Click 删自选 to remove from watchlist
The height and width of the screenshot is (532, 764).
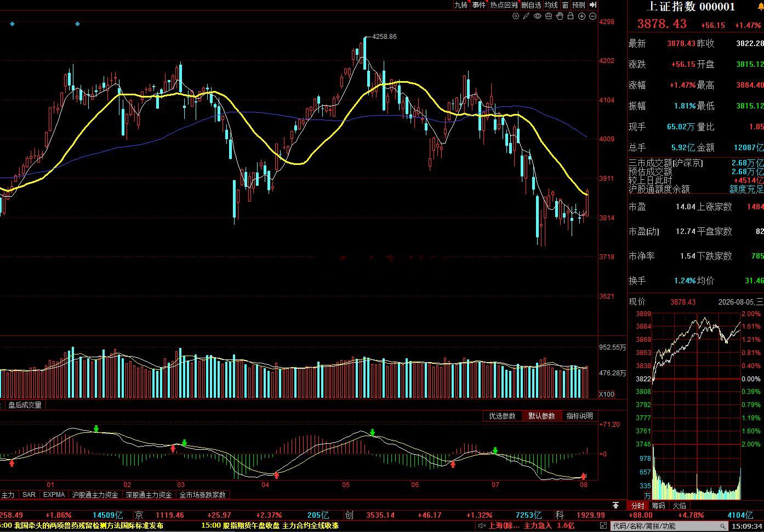[531, 5]
